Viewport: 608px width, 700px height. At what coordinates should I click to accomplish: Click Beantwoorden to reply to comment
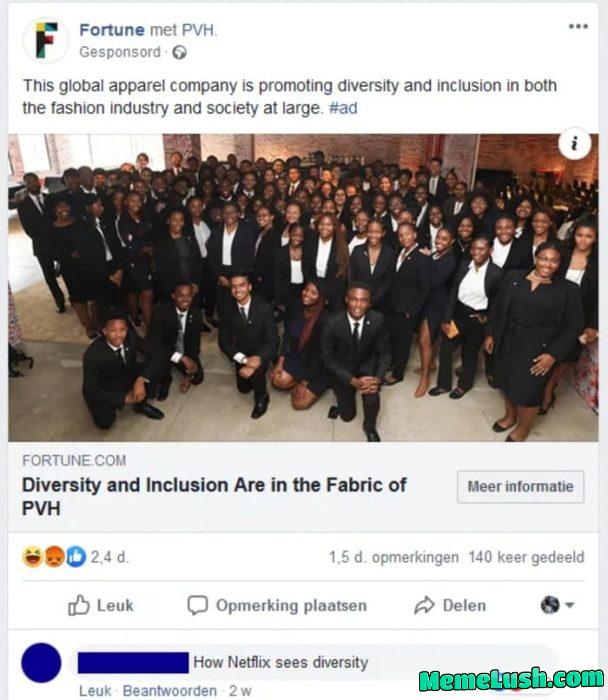click(x=168, y=691)
